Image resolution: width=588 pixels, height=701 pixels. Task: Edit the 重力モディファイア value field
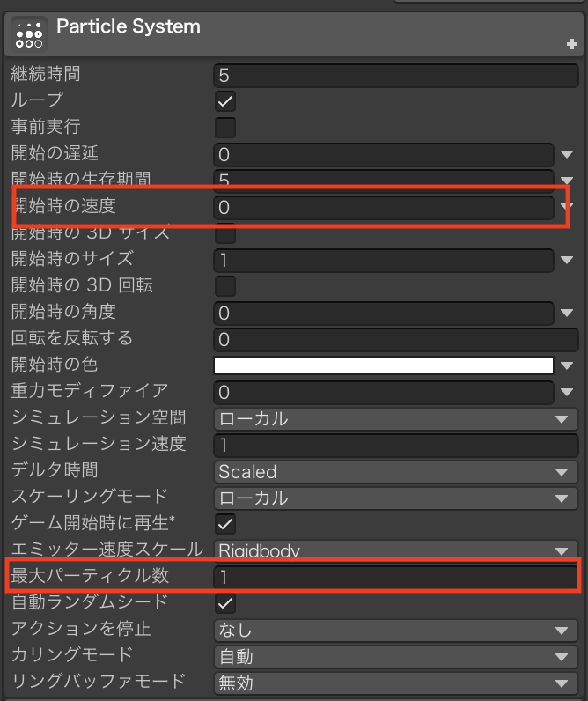(x=384, y=392)
